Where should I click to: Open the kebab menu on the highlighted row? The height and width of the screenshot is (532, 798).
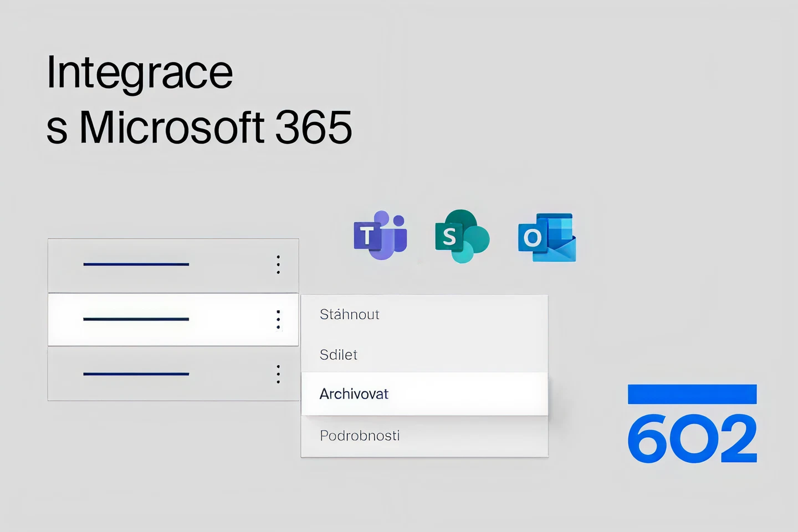[278, 319]
